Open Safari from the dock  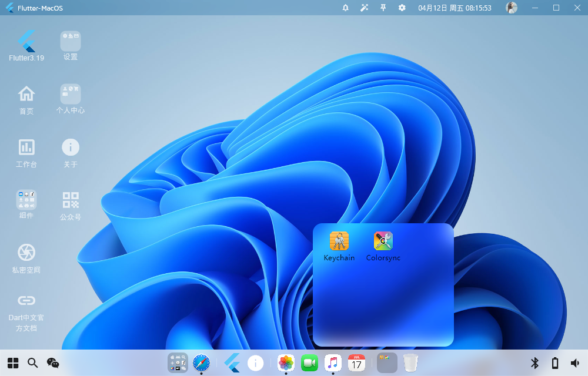pyautogui.click(x=201, y=362)
